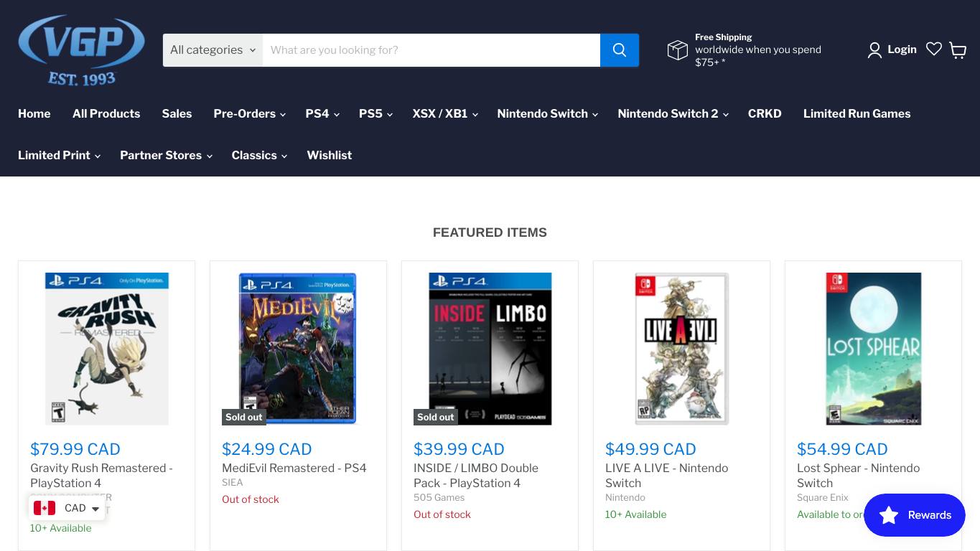980x551 pixels.
Task: Open Gravity Rush Remastered product title
Action: coord(101,476)
